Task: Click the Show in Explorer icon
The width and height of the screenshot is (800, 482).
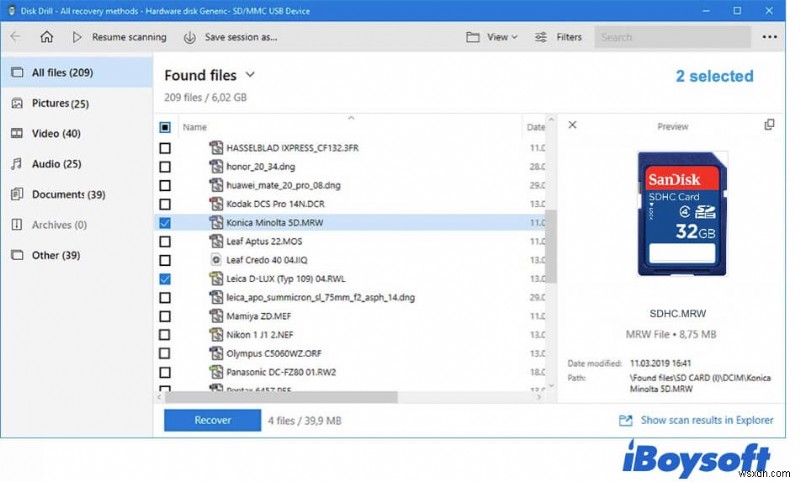Action: [x=626, y=420]
